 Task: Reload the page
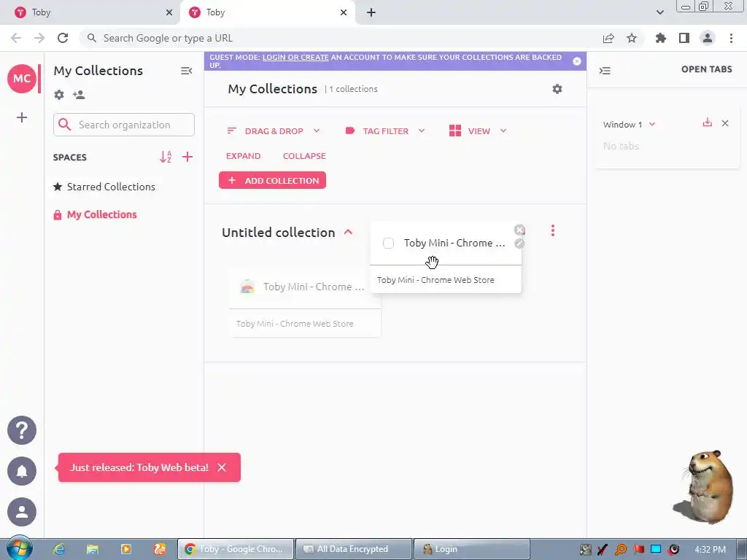click(x=63, y=38)
